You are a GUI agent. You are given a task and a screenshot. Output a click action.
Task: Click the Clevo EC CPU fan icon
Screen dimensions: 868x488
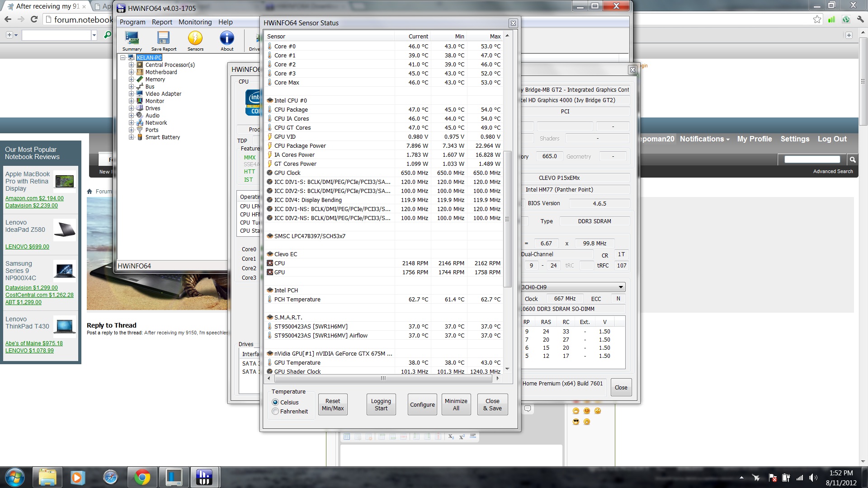tap(270, 263)
